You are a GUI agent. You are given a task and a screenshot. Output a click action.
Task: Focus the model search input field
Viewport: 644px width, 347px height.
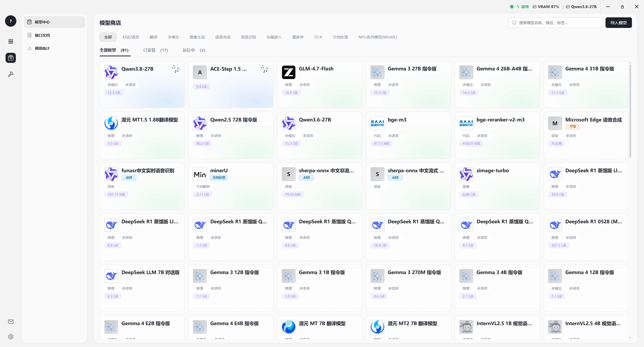(555, 23)
